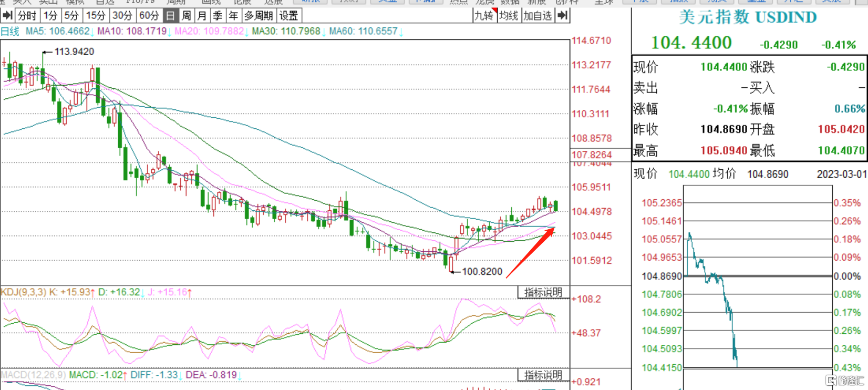Screen dimensions: 868x390
Task: Click the 104.4150 intraday axis label
Action: coord(662,367)
